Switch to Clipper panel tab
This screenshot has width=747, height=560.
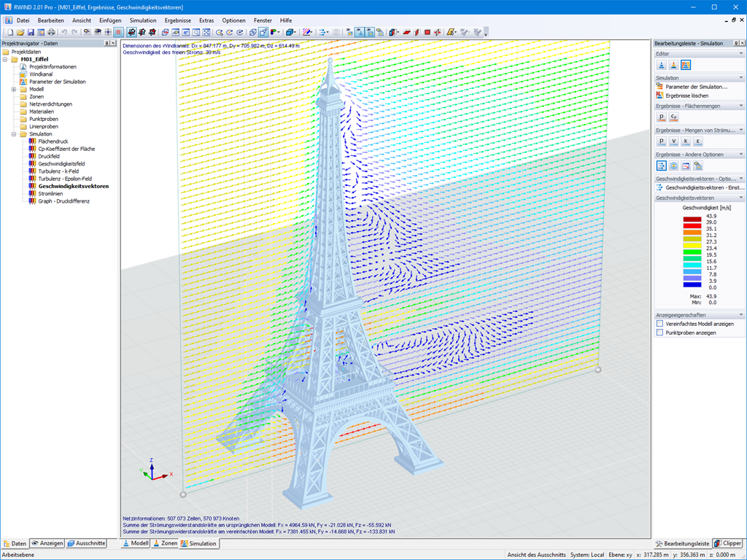tap(727, 543)
